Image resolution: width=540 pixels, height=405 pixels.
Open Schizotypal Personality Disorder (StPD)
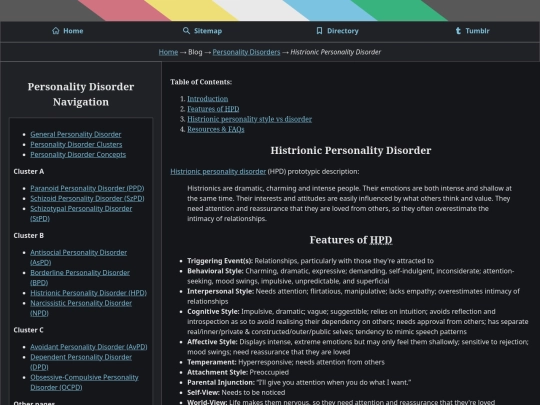[x=81, y=214]
